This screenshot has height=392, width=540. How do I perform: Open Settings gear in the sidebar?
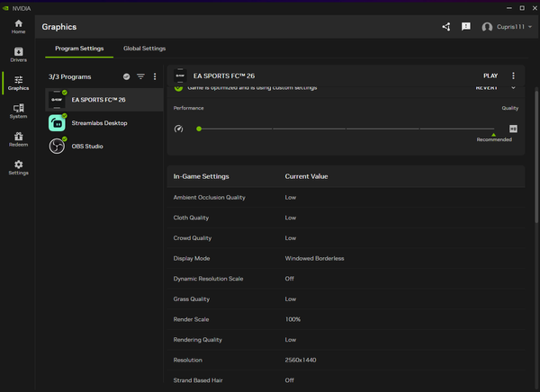(18, 167)
